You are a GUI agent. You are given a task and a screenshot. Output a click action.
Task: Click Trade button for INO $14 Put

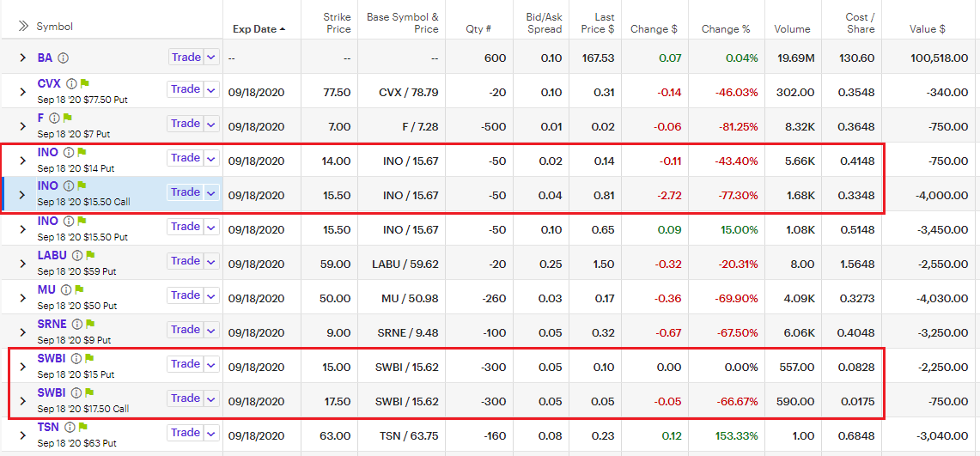(185, 158)
